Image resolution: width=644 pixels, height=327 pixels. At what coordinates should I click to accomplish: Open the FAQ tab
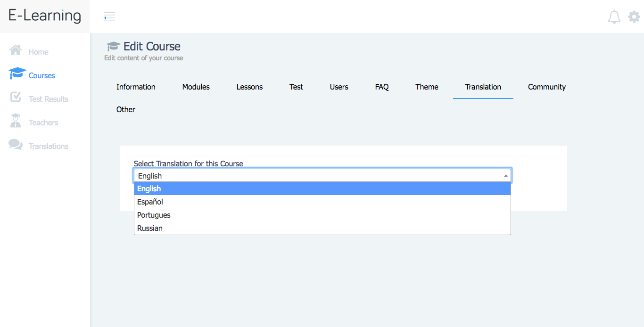382,87
